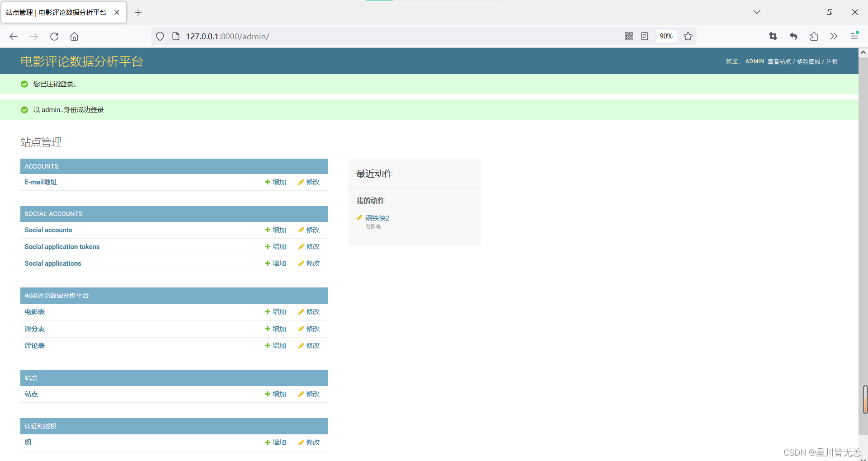Open the extensions puzzle icon

[x=814, y=37]
